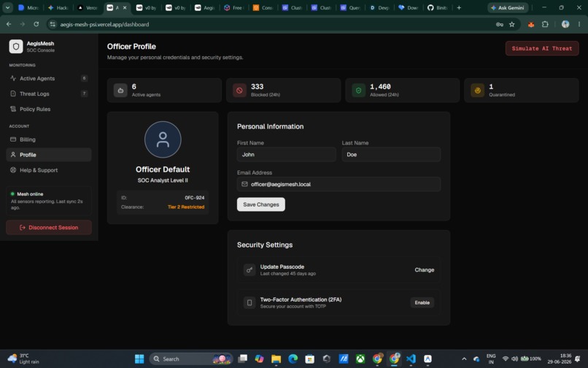Click the Allowed (24h) green shield icon
Viewport: 588px width, 368px height.
click(x=358, y=91)
